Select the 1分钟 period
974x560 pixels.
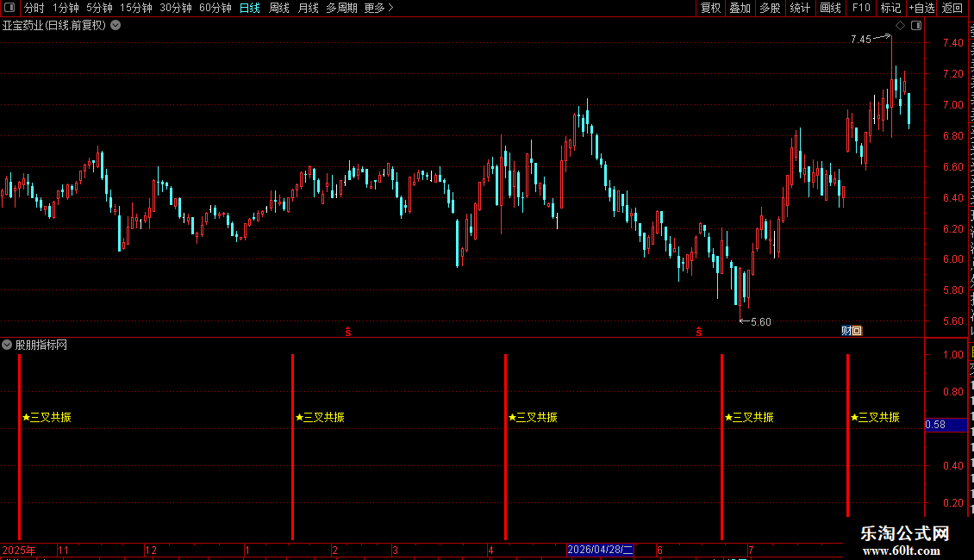pyautogui.click(x=66, y=8)
